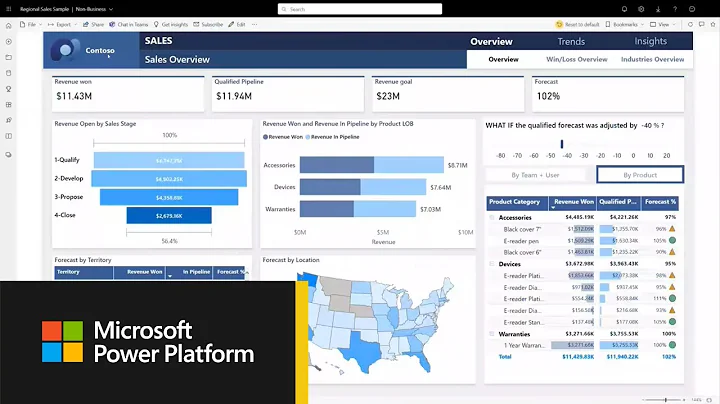Image resolution: width=720 pixels, height=404 pixels.
Task: Open the app launcher waffle menu
Action: 8,9
